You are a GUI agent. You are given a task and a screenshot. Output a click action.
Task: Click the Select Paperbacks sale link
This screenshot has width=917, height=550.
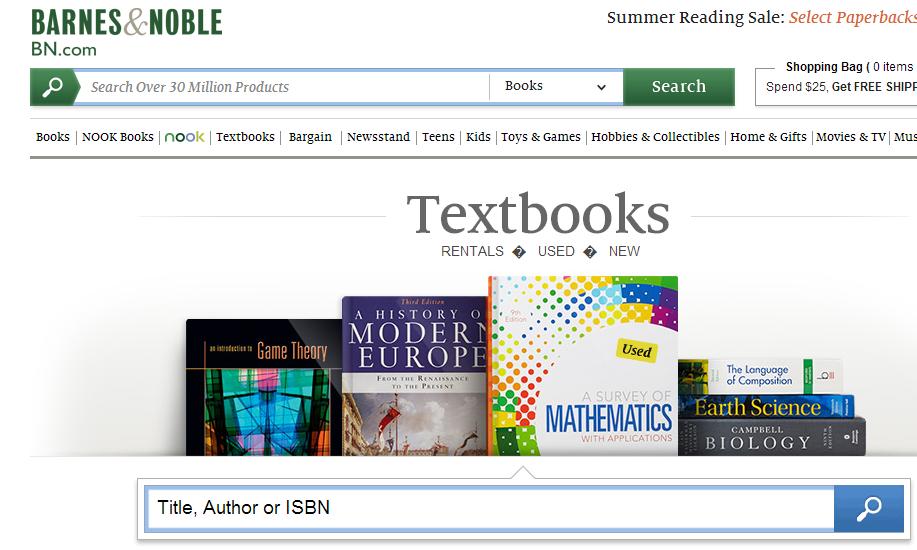point(853,18)
